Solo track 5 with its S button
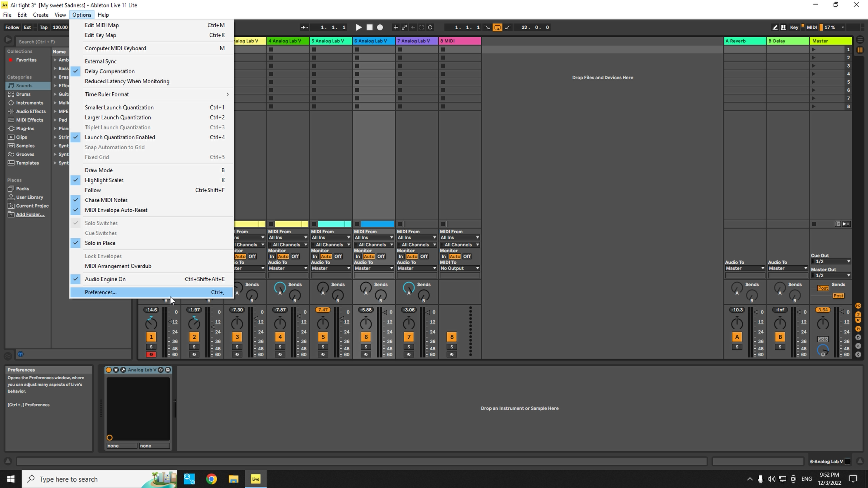This screenshot has height=488, width=868. 323,347
